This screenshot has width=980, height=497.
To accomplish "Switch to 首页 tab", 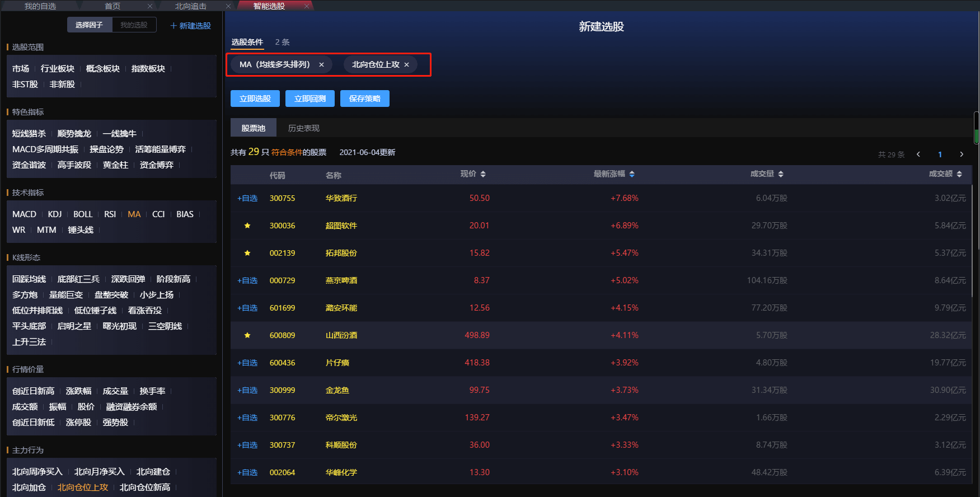I will coord(112,6).
